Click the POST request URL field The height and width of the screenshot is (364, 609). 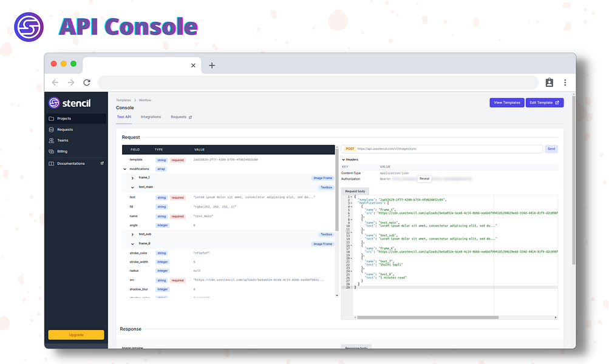click(442, 149)
